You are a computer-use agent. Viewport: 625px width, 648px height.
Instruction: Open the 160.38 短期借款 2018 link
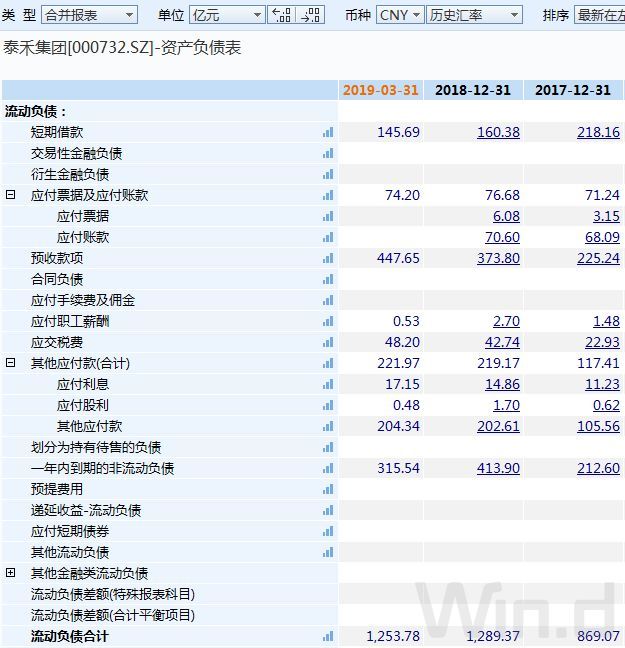(499, 132)
